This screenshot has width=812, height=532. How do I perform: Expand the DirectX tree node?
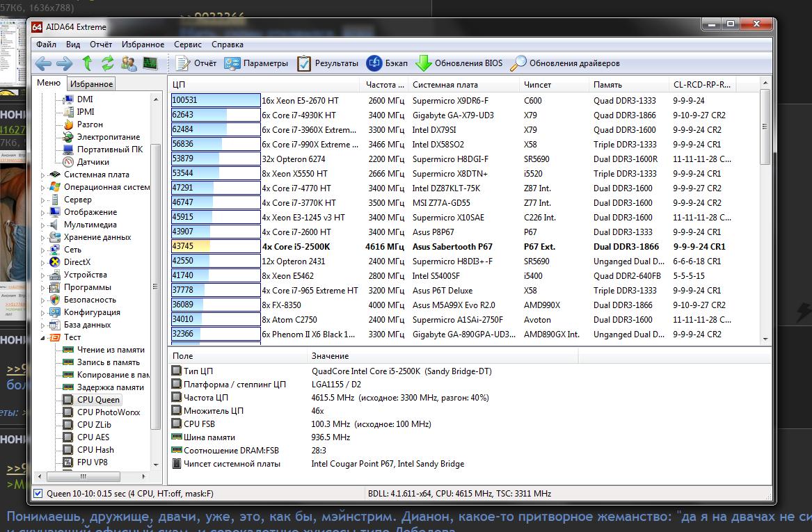(43, 262)
